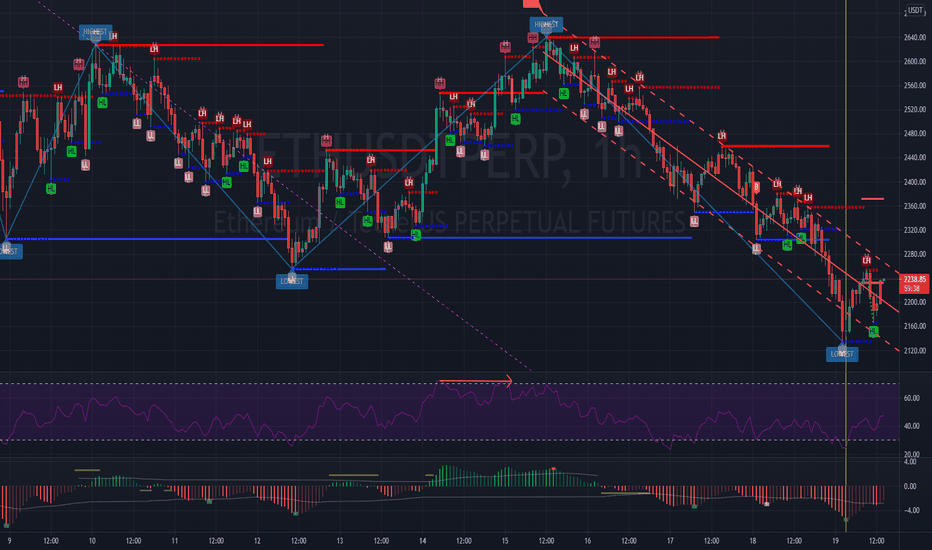Click date label 14 on the time axis

(422, 541)
